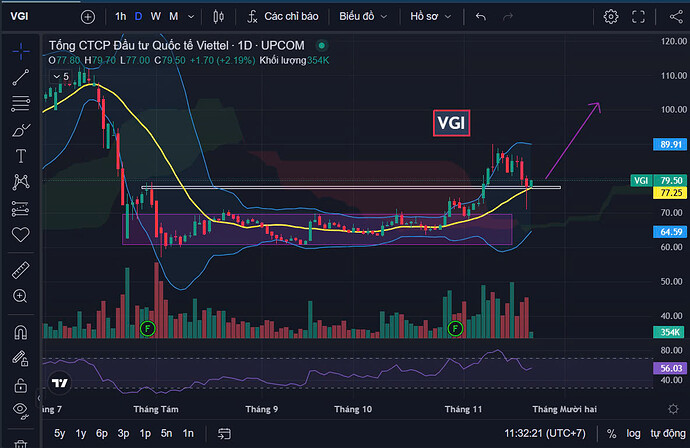Image resolution: width=690 pixels, height=448 pixels.
Task: Add symbol to compare with plus icon
Action: 88,17
